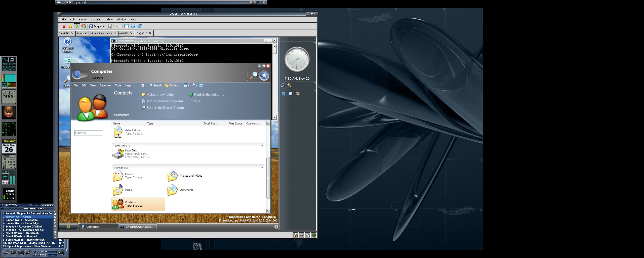This screenshot has height=258, width=644.
Task: Sort by the Total Size column header
Action: click(x=209, y=123)
